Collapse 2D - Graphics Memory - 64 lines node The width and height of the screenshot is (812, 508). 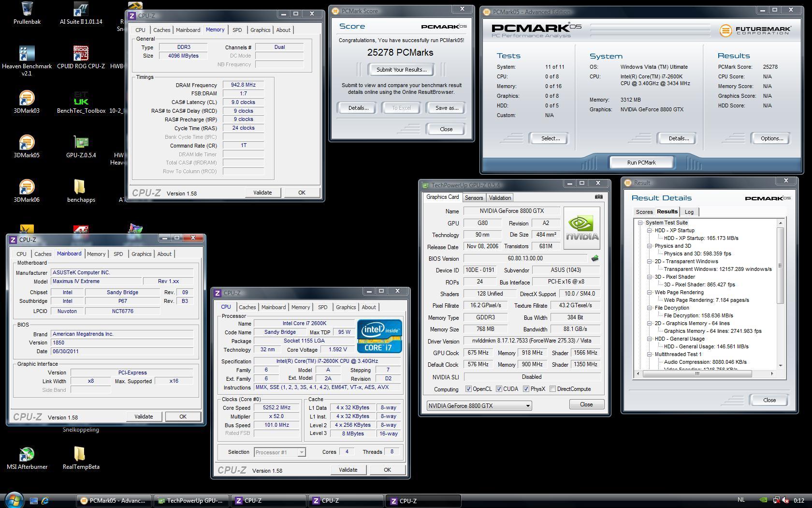(650, 323)
